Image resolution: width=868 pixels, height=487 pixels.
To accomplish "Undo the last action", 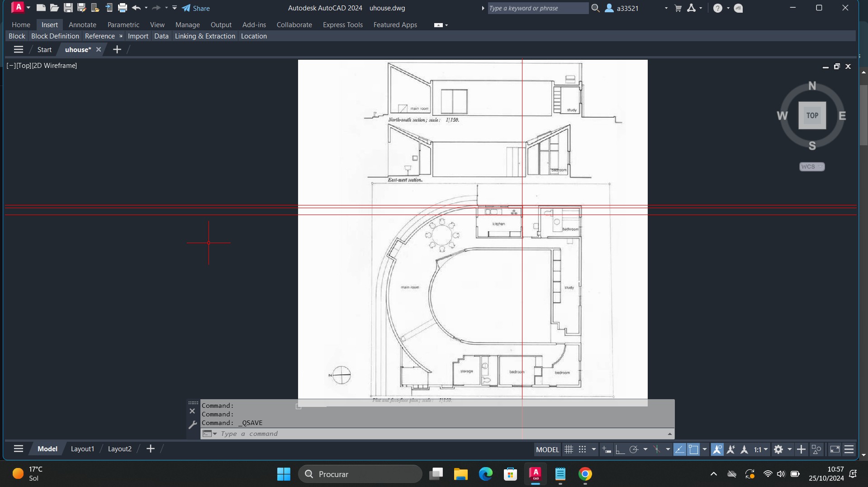I will pos(136,8).
